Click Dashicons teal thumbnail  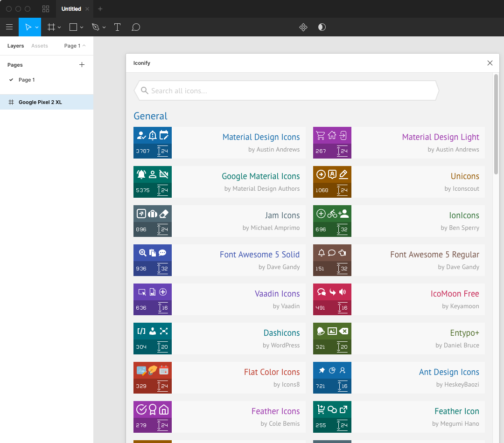pyautogui.click(x=152, y=339)
